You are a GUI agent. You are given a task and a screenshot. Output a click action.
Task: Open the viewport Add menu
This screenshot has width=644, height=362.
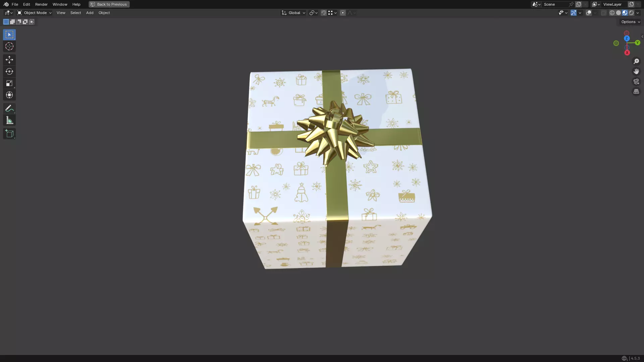[90, 13]
